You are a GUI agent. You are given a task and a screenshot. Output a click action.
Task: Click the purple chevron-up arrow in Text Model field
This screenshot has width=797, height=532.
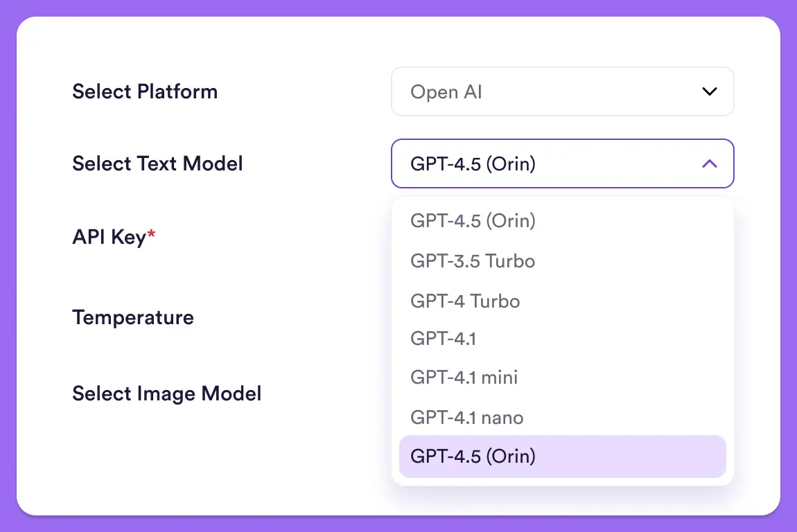tap(710, 163)
